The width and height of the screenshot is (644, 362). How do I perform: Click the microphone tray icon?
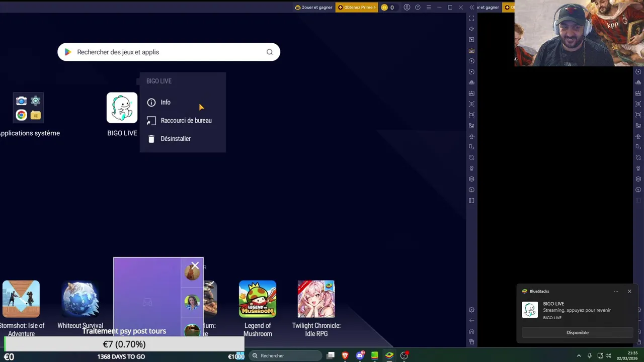(590, 355)
